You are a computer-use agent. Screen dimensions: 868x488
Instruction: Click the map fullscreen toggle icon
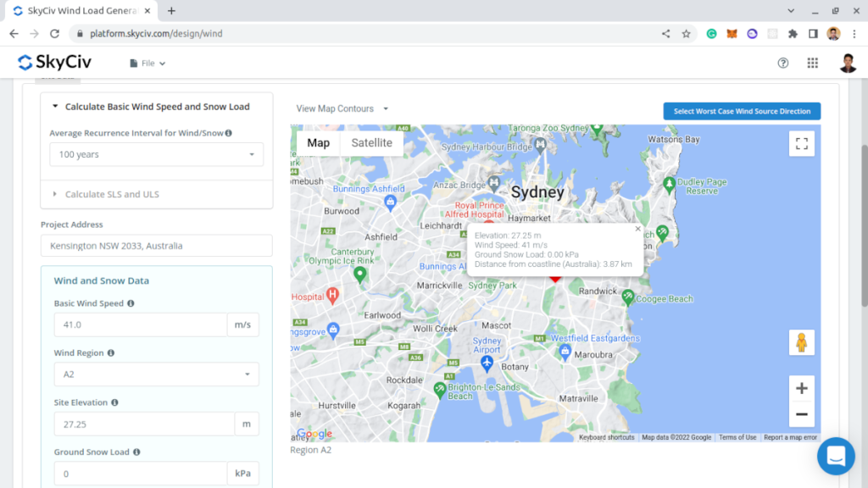click(x=801, y=143)
